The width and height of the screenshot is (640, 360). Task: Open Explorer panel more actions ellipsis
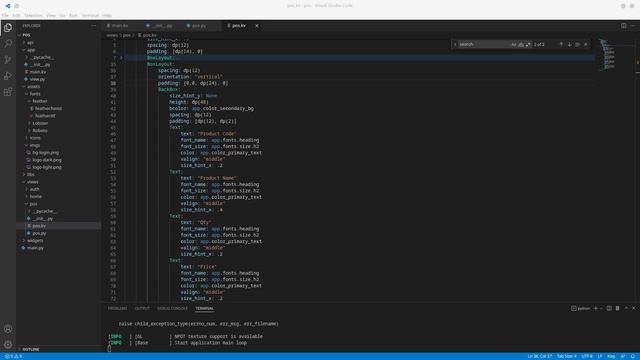[93, 26]
